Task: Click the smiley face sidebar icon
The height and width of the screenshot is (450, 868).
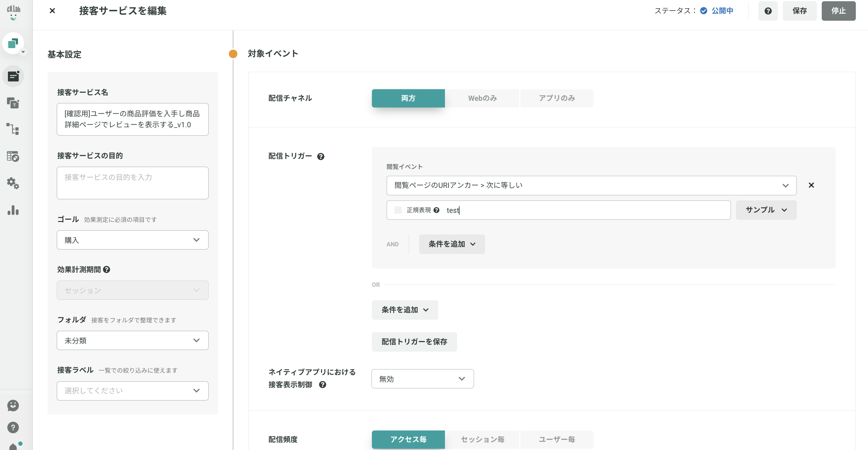Action: point(13,406)
